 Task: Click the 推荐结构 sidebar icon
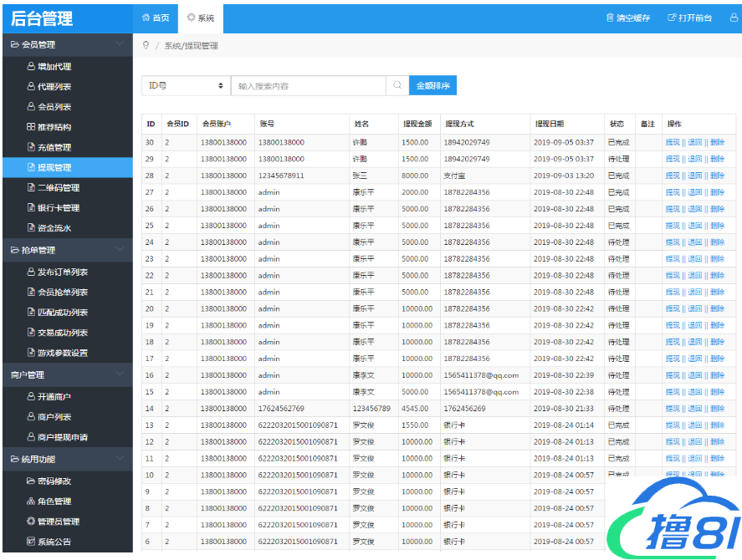coord(31,127)
